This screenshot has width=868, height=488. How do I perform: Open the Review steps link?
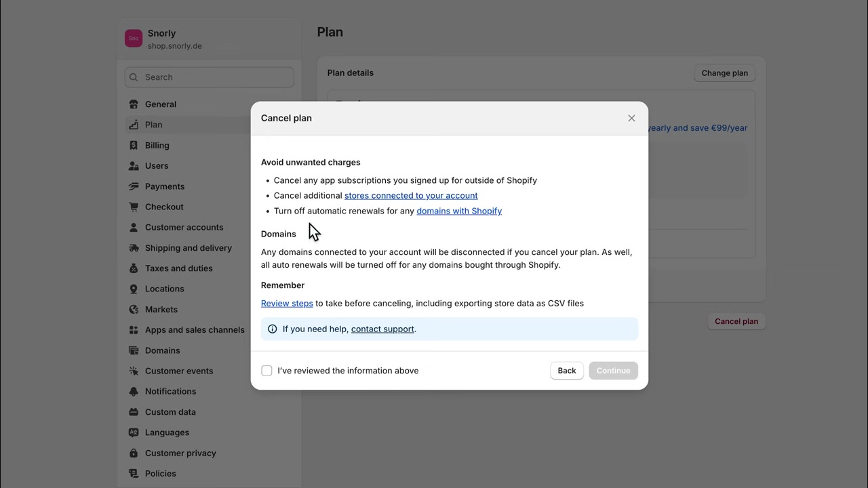click(287, 303)
